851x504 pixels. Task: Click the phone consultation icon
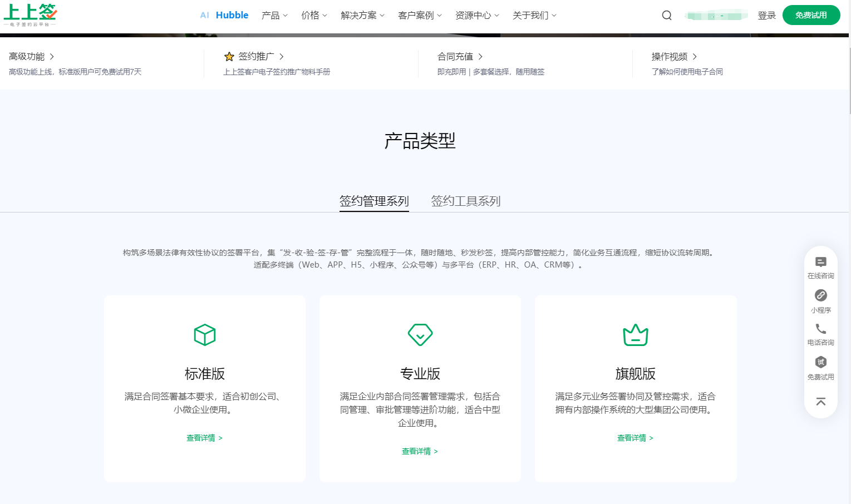(x=820, y=329)
